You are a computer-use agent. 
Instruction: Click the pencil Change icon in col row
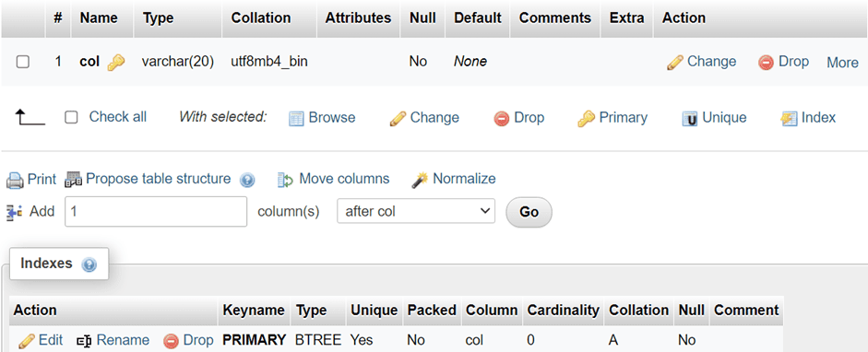[x=675, y=63]
